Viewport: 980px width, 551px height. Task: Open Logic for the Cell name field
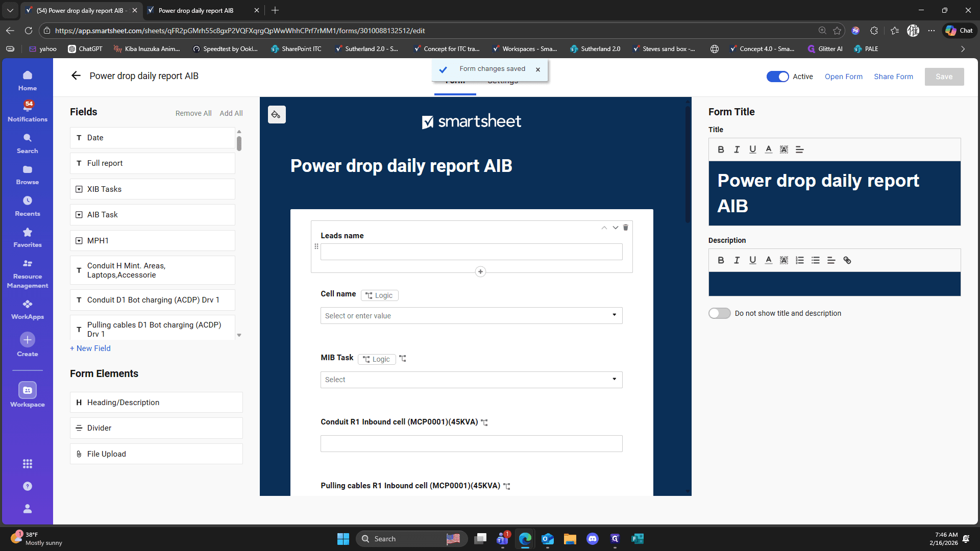379,295
